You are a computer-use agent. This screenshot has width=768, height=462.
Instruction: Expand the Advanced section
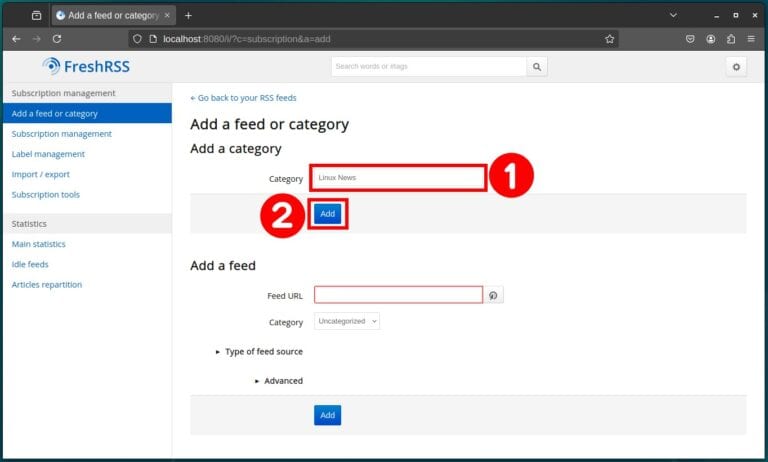[278, 381]
